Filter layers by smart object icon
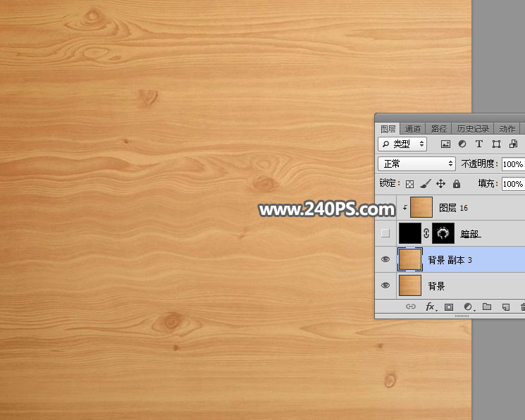Image resolution: width=525 pixels, height=420 pixels. (513, 144)
